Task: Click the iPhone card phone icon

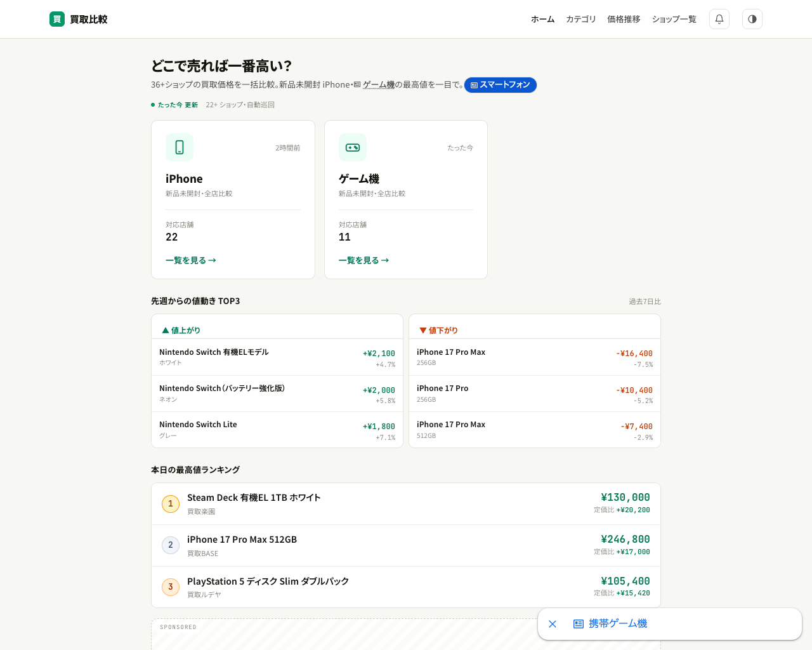Action: pyautogui.click(x=180, y=147)
